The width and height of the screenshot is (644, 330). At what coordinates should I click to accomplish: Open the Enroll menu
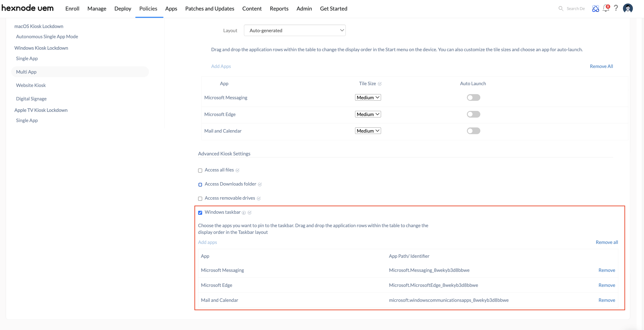(72, 8)
